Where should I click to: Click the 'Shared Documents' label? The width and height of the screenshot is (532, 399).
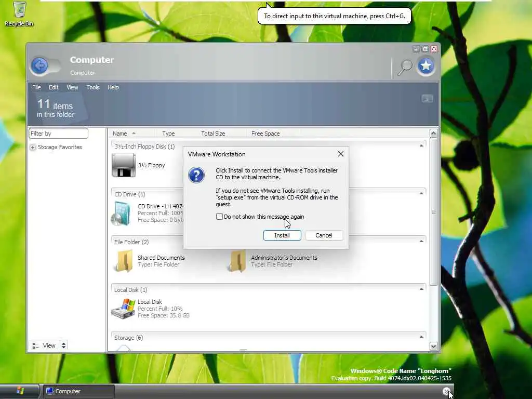click(x=161, y=258)
